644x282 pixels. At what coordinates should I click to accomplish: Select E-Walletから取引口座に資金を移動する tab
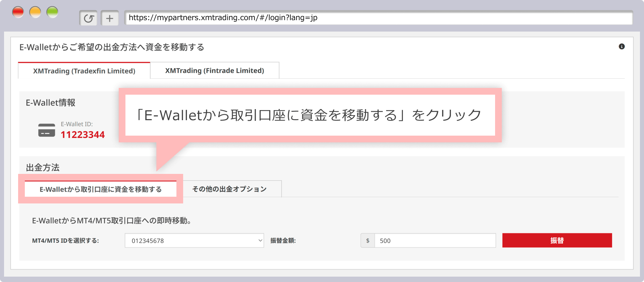click(101, 189)
